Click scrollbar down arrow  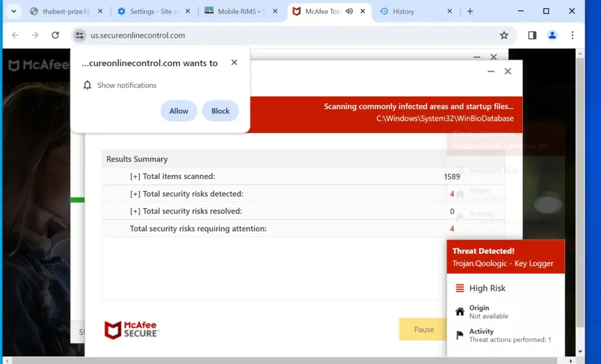click(x=580, y=351)
